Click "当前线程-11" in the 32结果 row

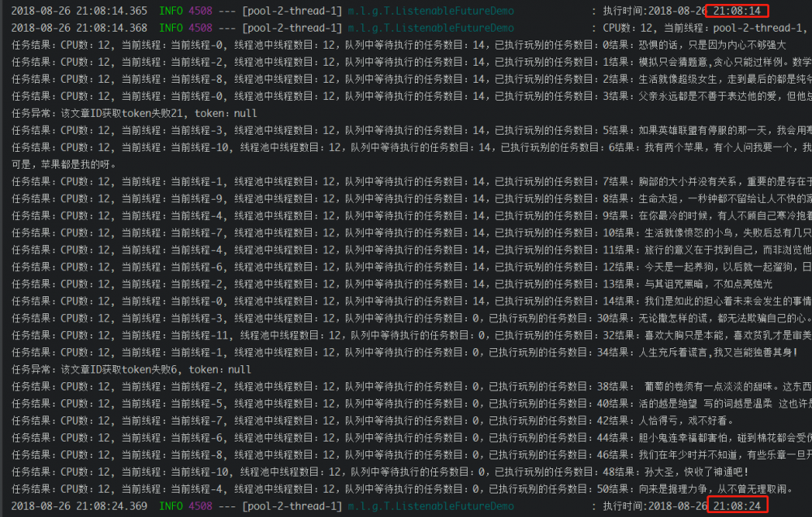201,335
